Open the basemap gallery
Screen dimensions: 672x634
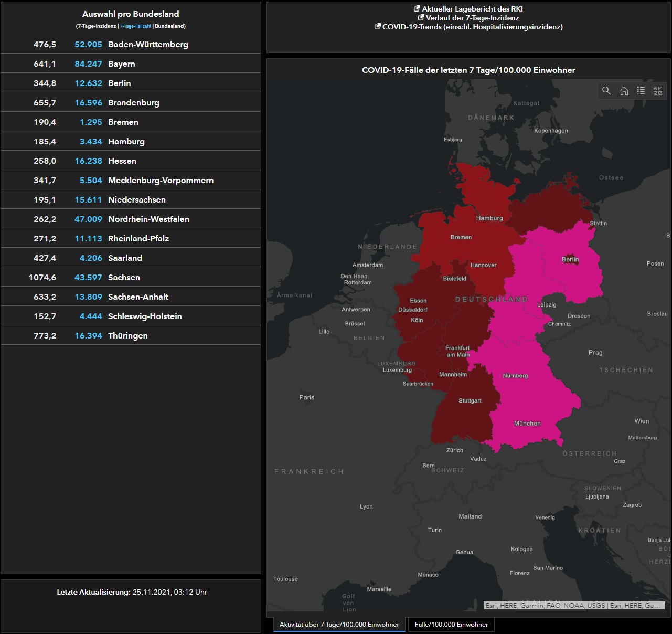[658, 91]
